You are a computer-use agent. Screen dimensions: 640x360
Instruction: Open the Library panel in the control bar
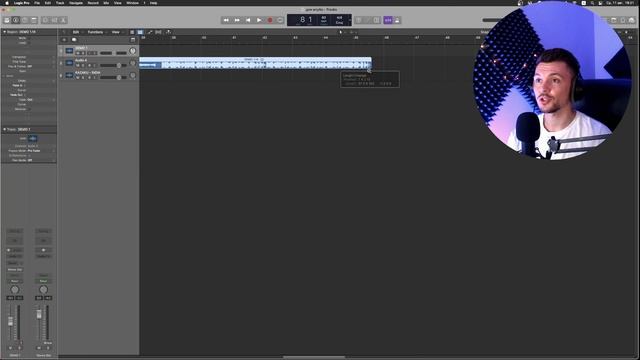(x=7, y=20)
